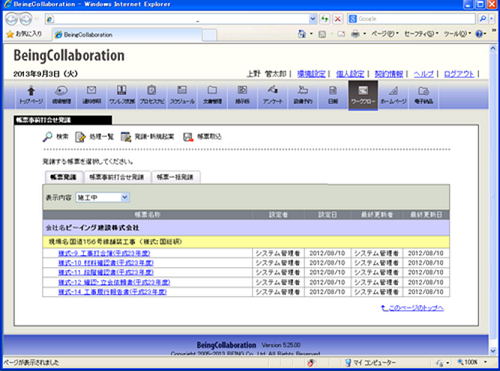The image size is (500, 371).
Task: Expand the search provider dropdown arrow
Action: click(492, 19)
